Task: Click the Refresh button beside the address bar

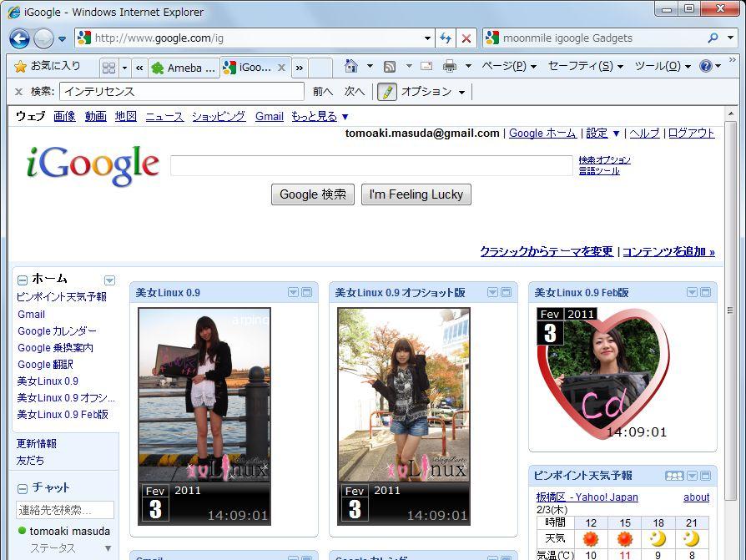Action: [x=446, y=38]
